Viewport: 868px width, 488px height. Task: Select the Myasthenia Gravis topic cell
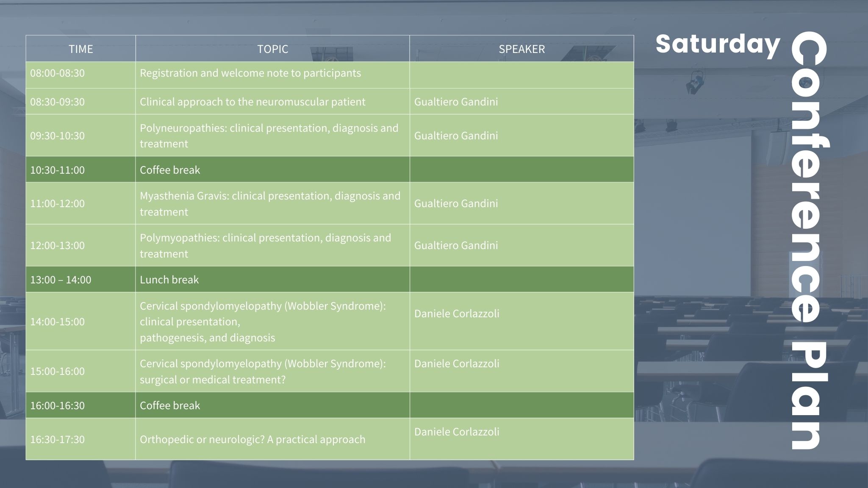pos(270,203)
